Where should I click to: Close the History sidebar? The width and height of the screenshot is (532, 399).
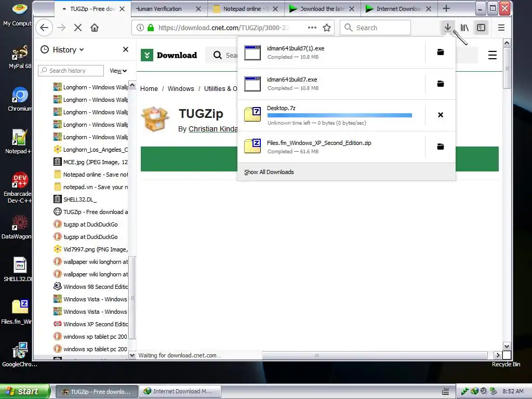pyautogui.click(x=126, y=49)
